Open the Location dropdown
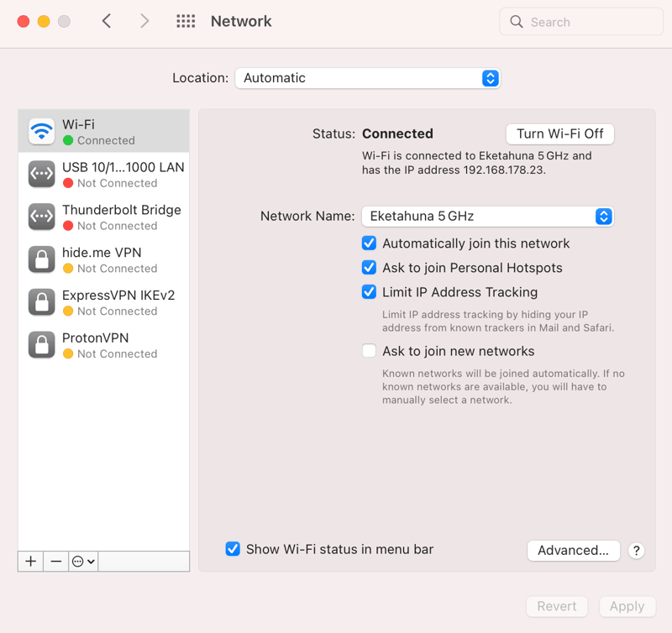 (x=368, y=78)
